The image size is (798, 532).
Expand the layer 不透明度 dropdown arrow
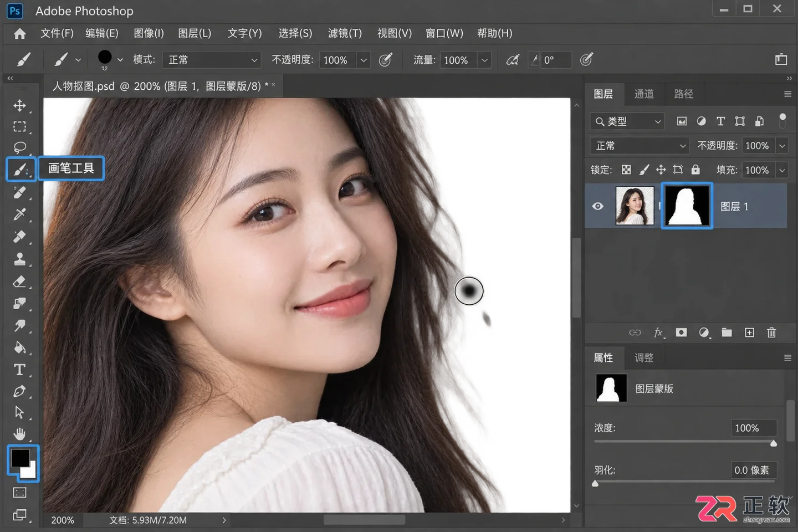tap(782, 146)
